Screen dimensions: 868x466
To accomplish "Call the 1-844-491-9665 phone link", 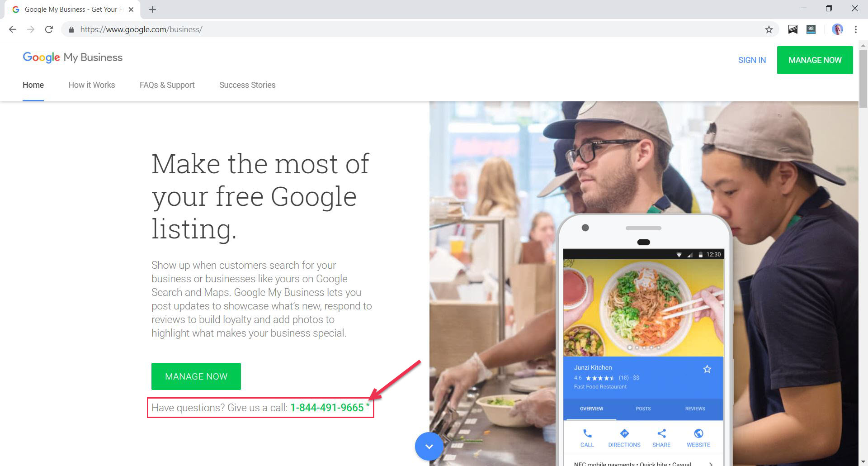I will click(x=327, y=408).
